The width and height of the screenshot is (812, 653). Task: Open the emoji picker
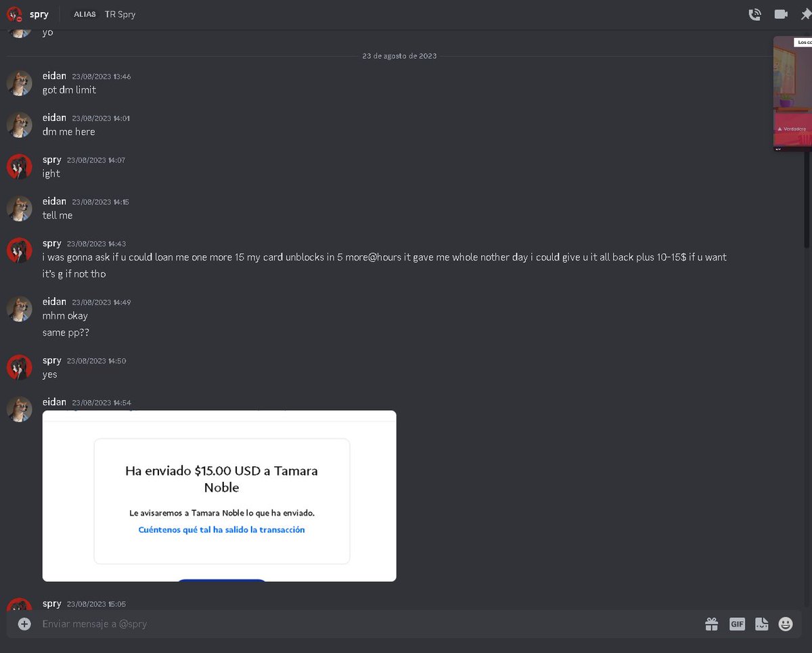click(785, 624)
